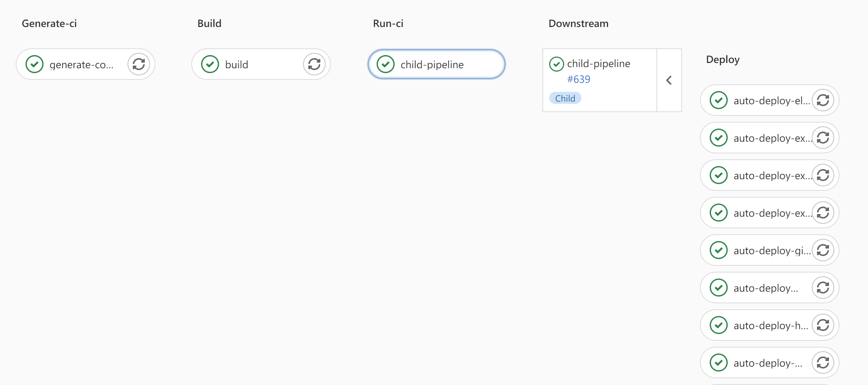Click the Child badge label

coord(565,98)
